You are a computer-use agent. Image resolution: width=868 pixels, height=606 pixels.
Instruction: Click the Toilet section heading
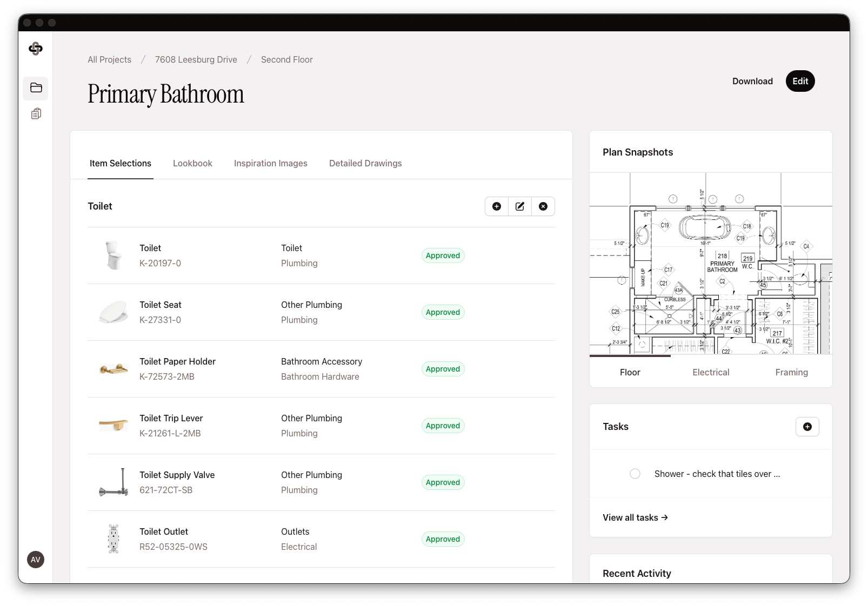coord(100,206)
